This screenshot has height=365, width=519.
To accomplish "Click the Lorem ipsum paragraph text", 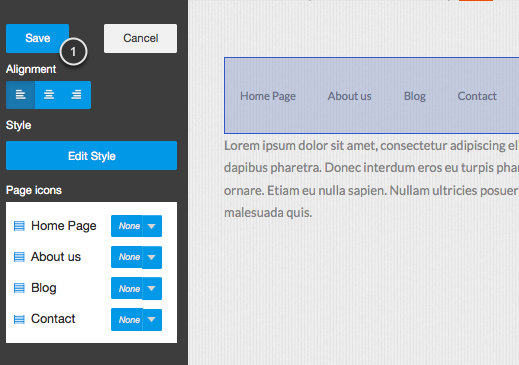I will tap(371, 179).
